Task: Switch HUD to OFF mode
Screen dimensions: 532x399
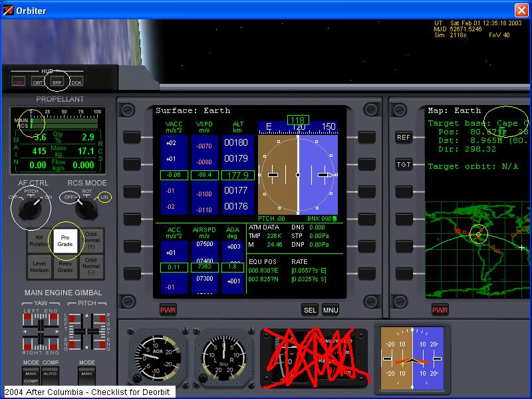Action: coord(19,82)
